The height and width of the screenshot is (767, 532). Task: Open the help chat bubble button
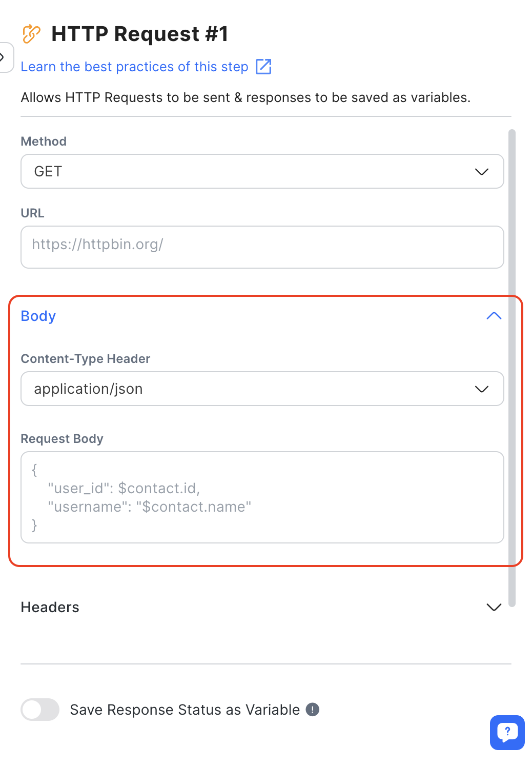tap(507, 732)
